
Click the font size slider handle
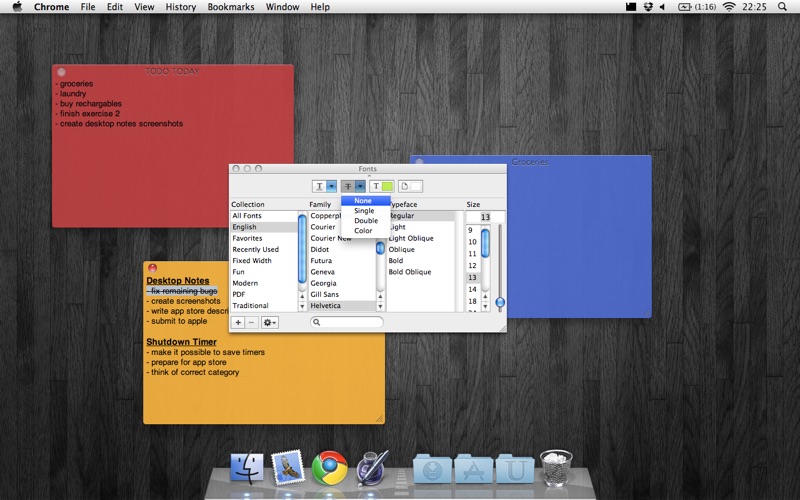pos(500,302)
